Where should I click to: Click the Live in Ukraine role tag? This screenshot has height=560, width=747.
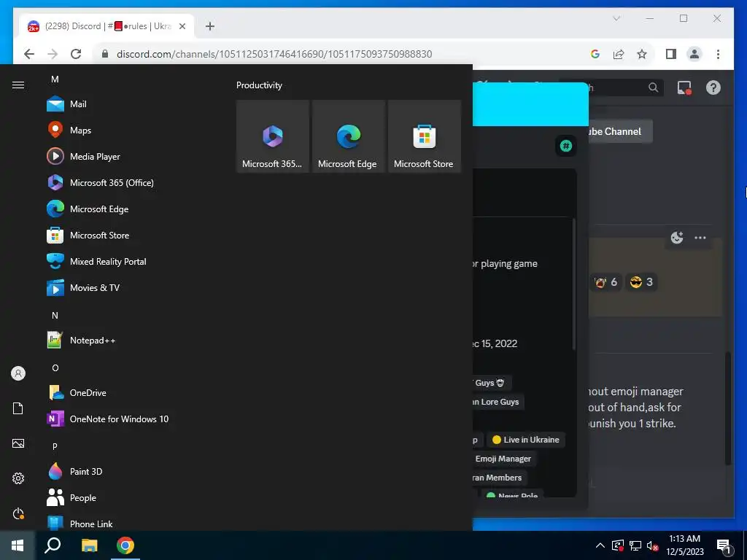click(x=525, y=440)
